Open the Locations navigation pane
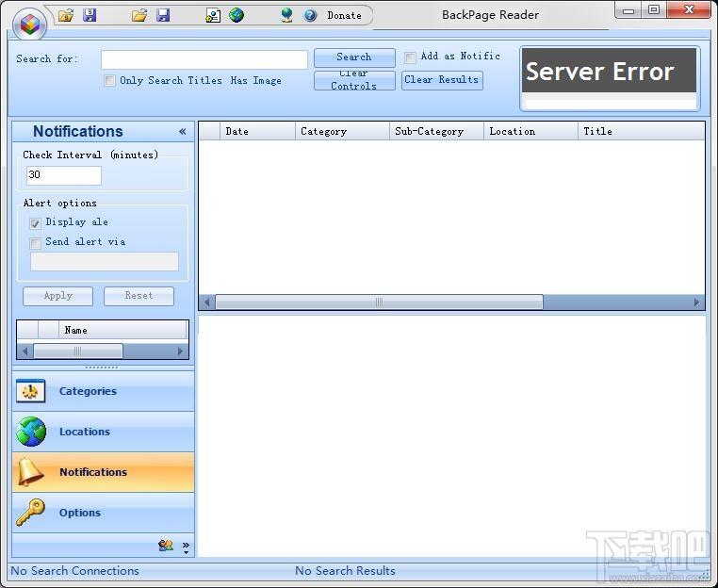Screen dimensions: 718x588 (x=103, y=432)
